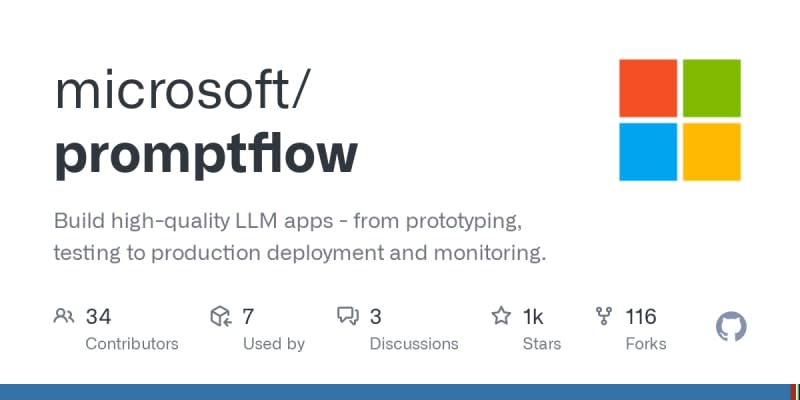800x400 pixels.
Task: Open the GitHub octocat logo
Action: [x=732, y=327]
